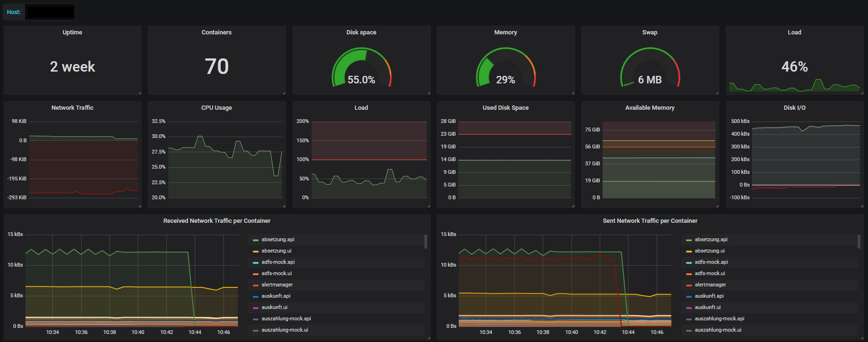Toggle absetzung.api series in Received traffic legend
The width and height of the screenshot is (868, 342).
[x=278, y=240]
